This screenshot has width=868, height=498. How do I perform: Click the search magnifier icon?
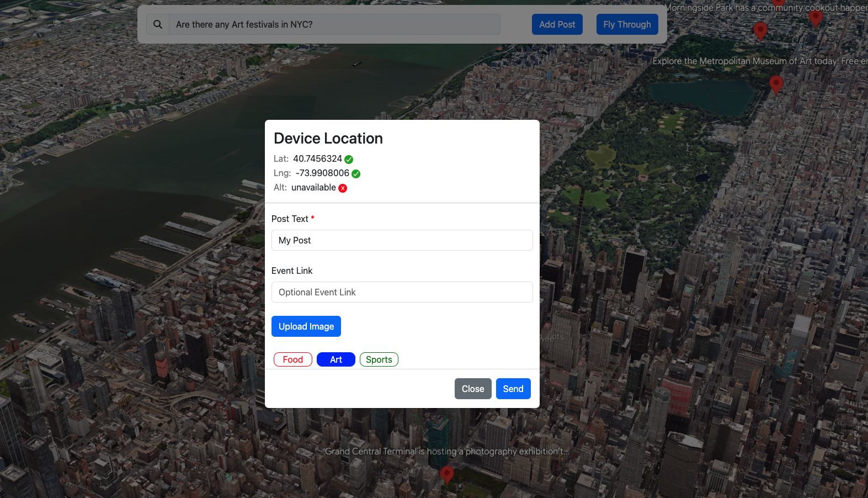click(x=158, y=24)
